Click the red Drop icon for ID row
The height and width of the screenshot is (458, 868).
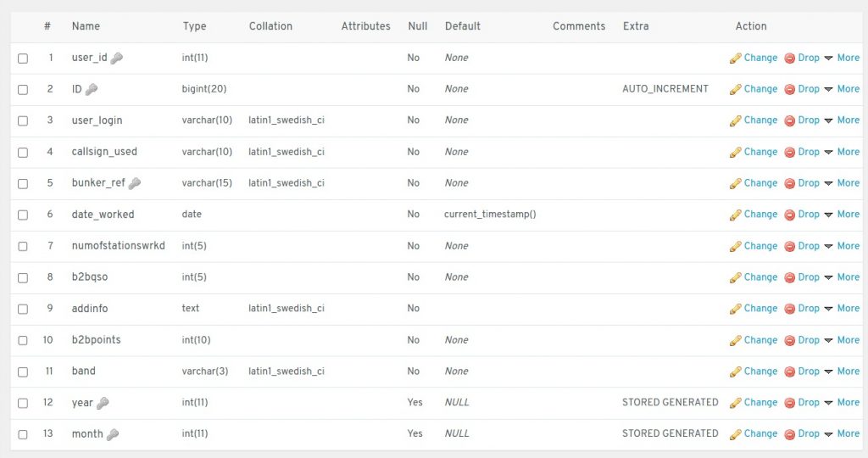point(789,89)
